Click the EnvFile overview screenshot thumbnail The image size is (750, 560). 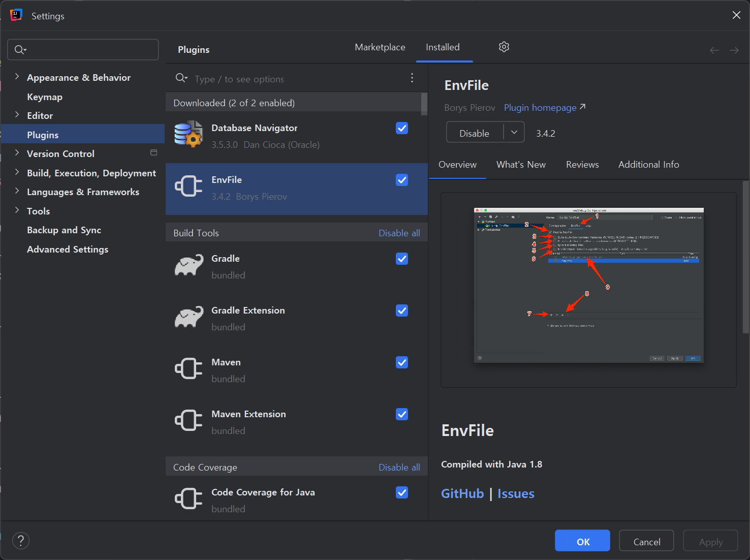tap(588, 285)
